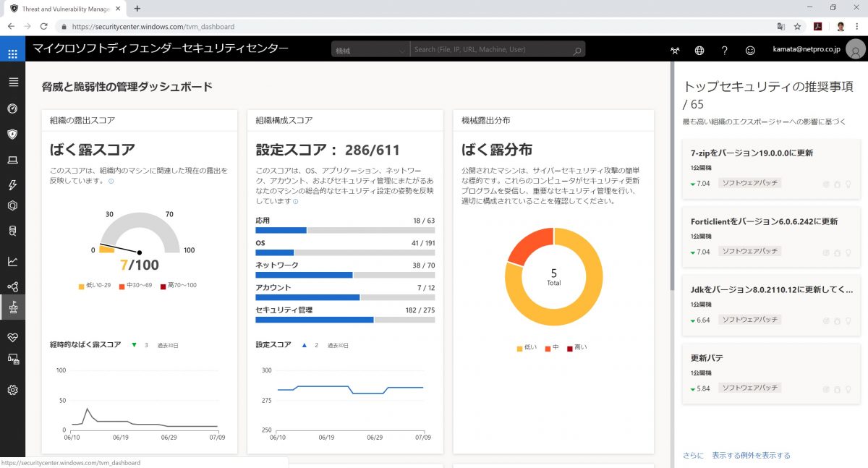
Task: Click the lightbulb icon on Jdk card
Action: coord(848,320)
